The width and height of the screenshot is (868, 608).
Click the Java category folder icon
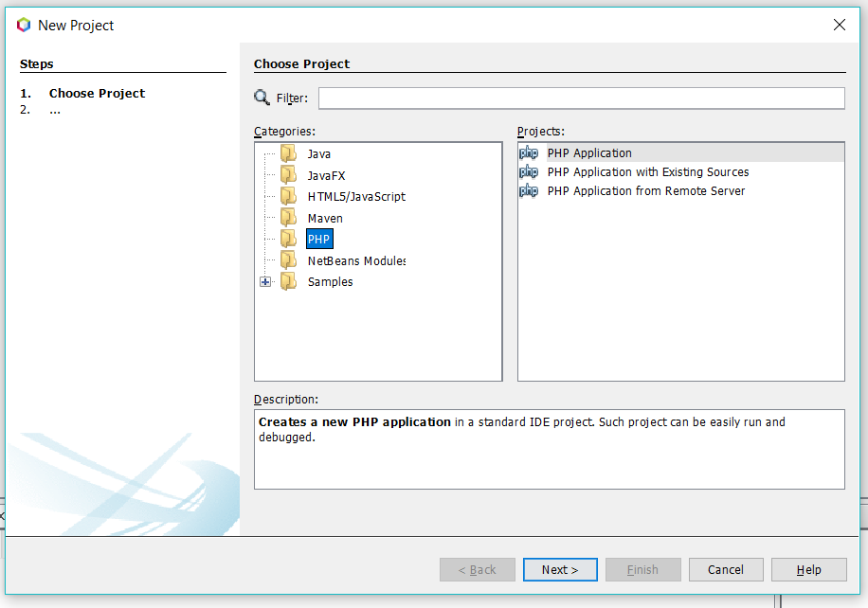coord(288,153)
